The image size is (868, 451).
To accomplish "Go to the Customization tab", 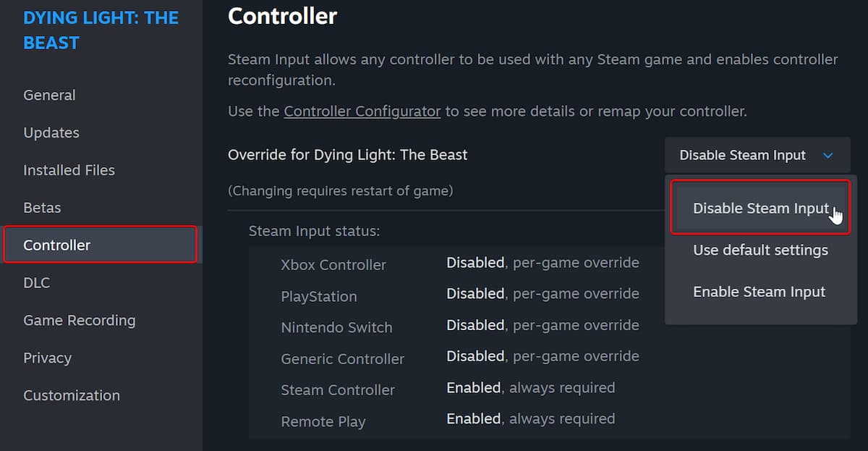I will 72,395.
